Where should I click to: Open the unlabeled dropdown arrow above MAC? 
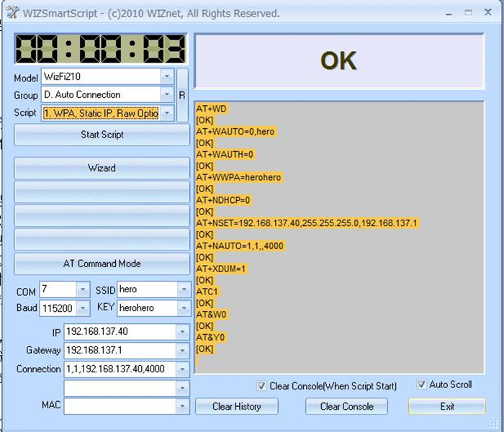pos(183,388)
